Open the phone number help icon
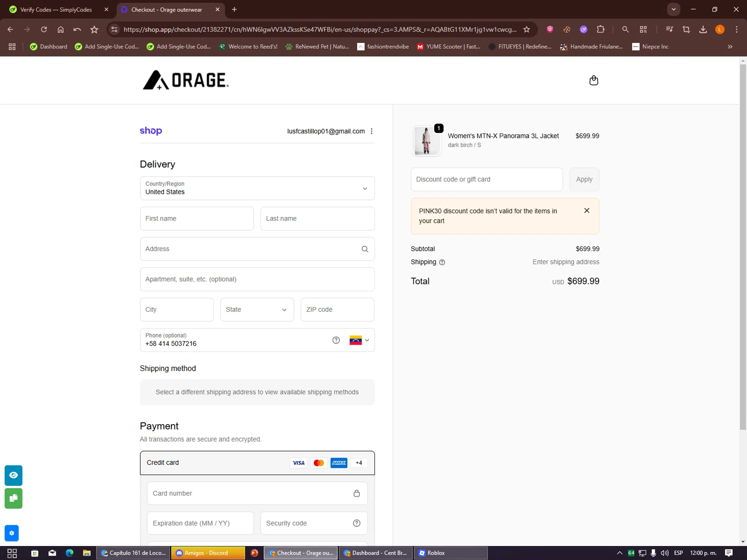 tap(336, 340)
